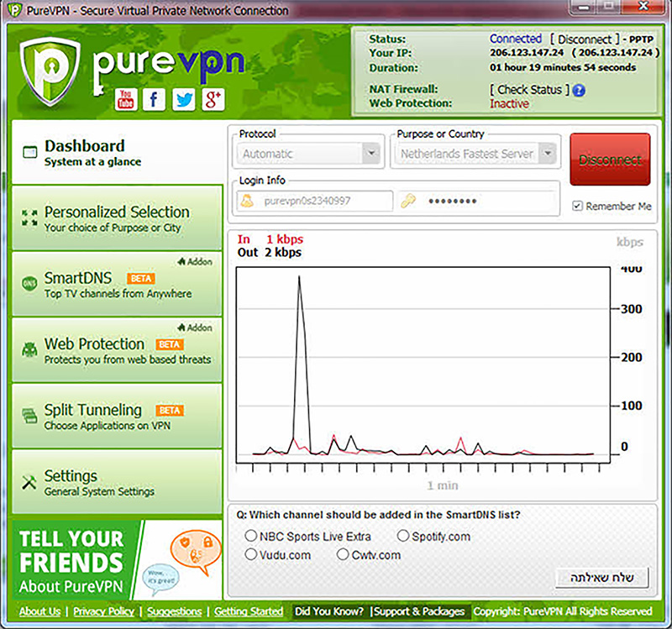Click the BETA badge beside SmartDNS
Image resolution: width=672 pixels, height=629 pixels.
[x=140, y=279]
